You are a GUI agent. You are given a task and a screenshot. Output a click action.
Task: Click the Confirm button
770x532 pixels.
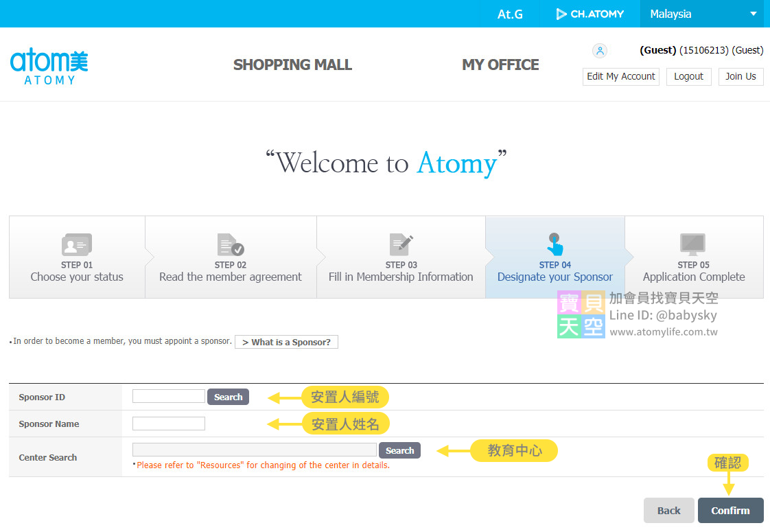(x=730, y=511)
